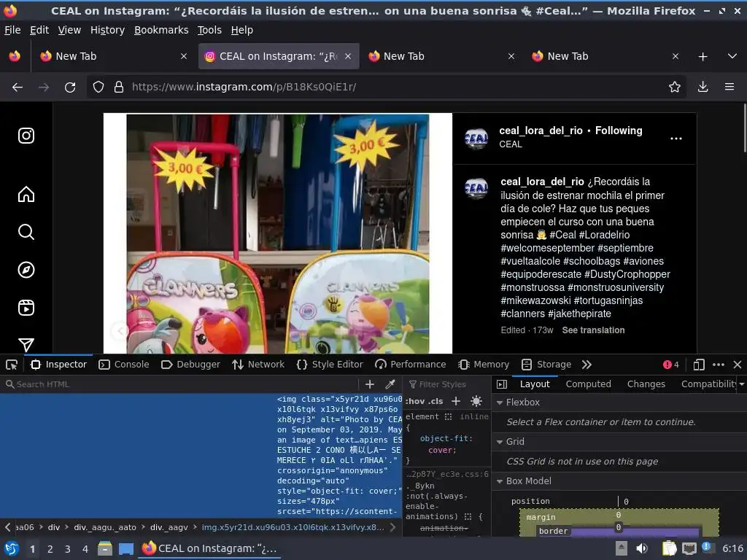Image resolution: width=747 pixels, height=560 pixels.
Task: Switch to workspace 2 in taskbar
Action: click(x=50, y=549)
